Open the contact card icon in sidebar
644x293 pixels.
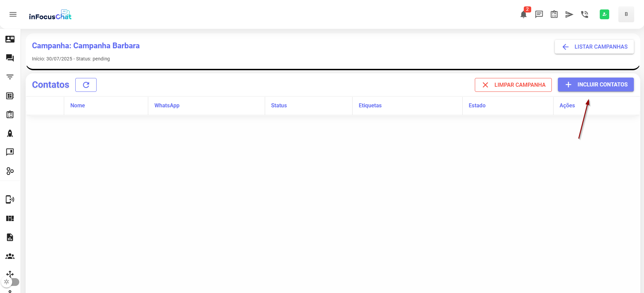click(10, 39)
